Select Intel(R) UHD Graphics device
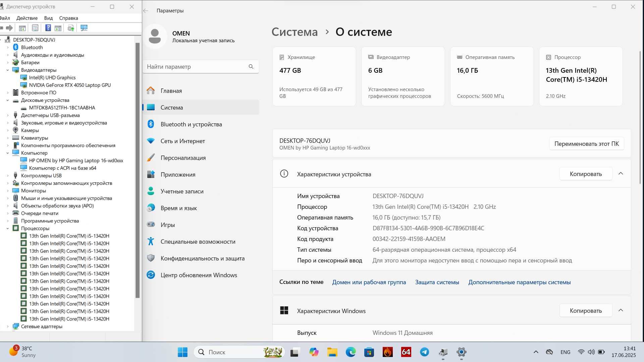Screen dimensions: 644x362 pyautogui.click(x=52, y=77)
